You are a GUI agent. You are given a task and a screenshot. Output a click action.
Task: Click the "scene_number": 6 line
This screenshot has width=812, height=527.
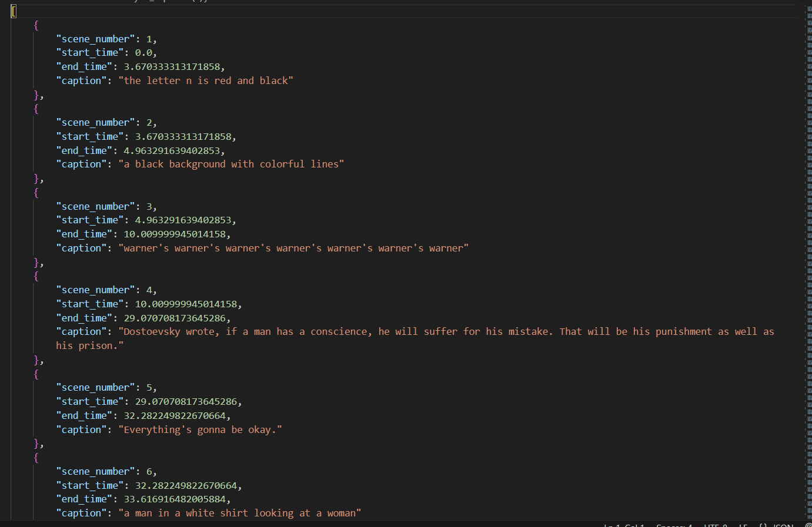[106, 471]
